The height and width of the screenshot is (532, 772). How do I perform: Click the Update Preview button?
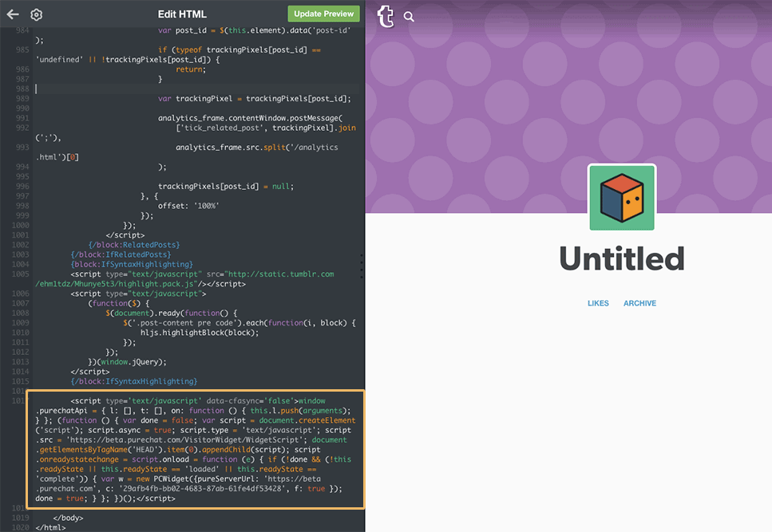(323, 14)
